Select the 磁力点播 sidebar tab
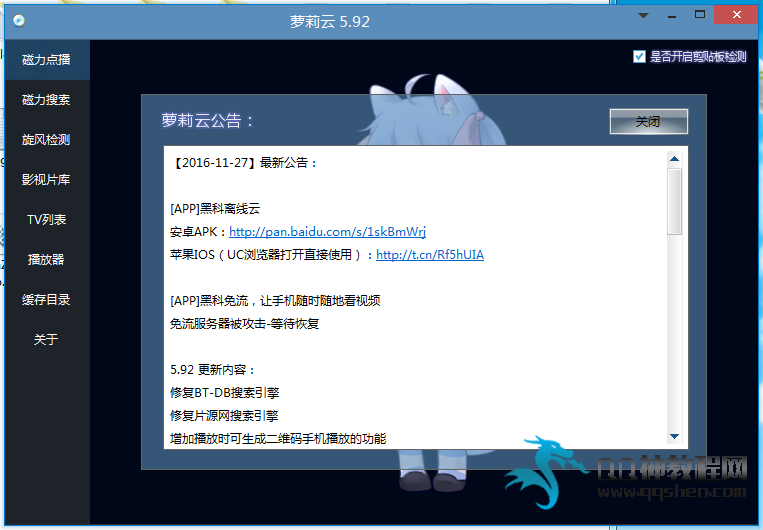 point(47,60)
